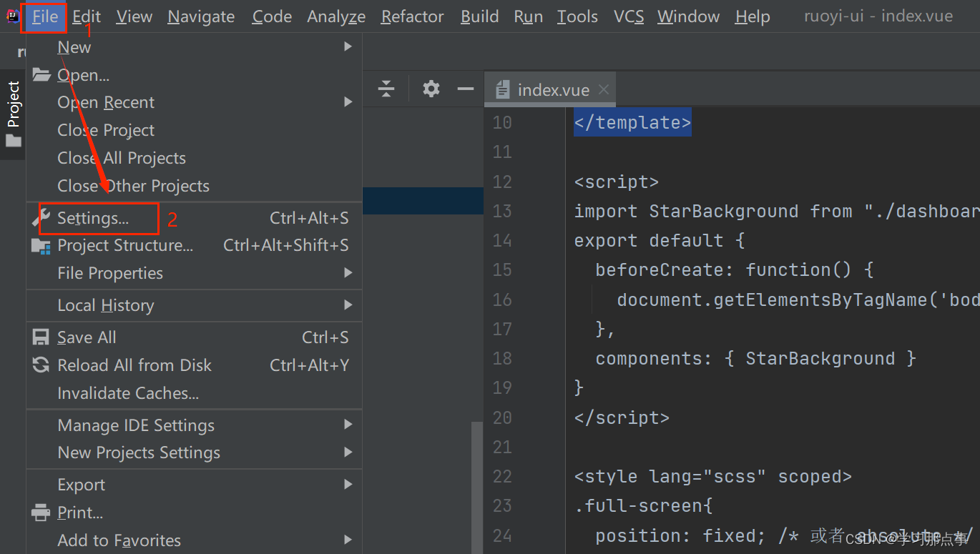Click line number 13 in gutter
The width and height of the screenshot is (980, 554).
tap(502, 211)
